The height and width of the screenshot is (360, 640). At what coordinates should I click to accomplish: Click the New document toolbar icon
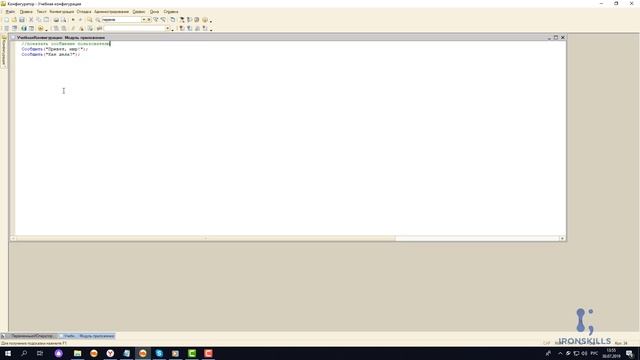coord(6,20)
